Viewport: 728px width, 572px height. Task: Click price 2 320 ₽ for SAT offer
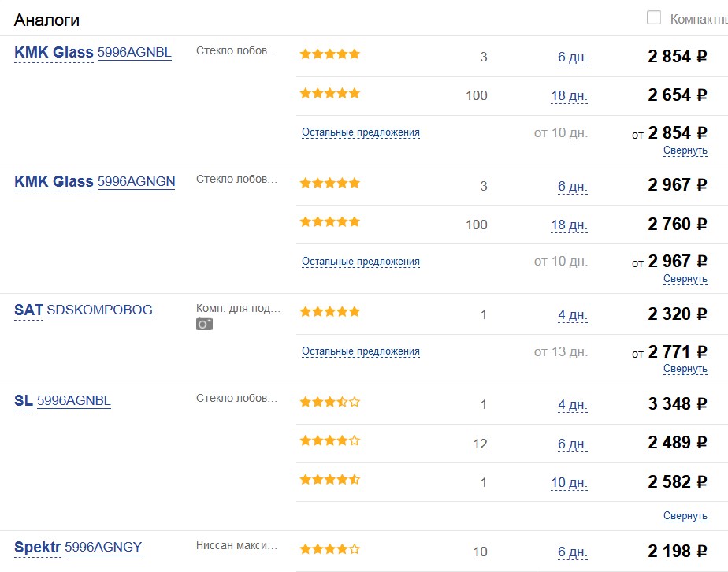pyautogui.click(x=678, y=314)
